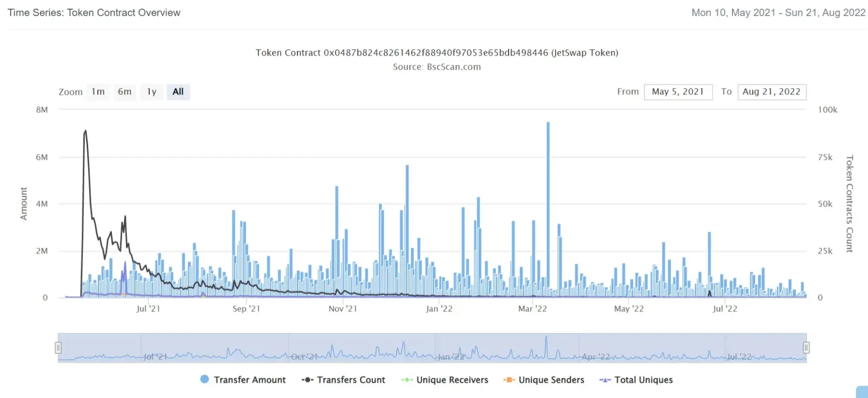Click the Jan '22 x-axis label
Image resolution: width=868 pixels, height=398 pixels.
(x=439, y=309)
